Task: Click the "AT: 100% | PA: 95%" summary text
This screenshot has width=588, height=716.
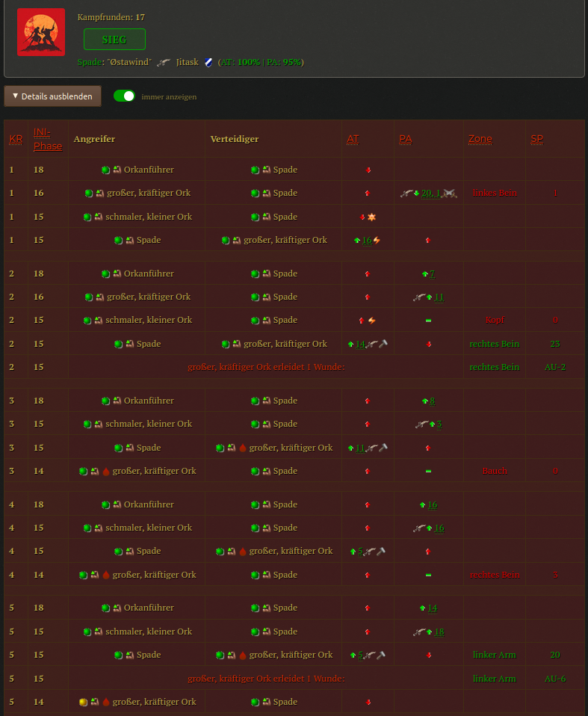Action: [261, 62]
